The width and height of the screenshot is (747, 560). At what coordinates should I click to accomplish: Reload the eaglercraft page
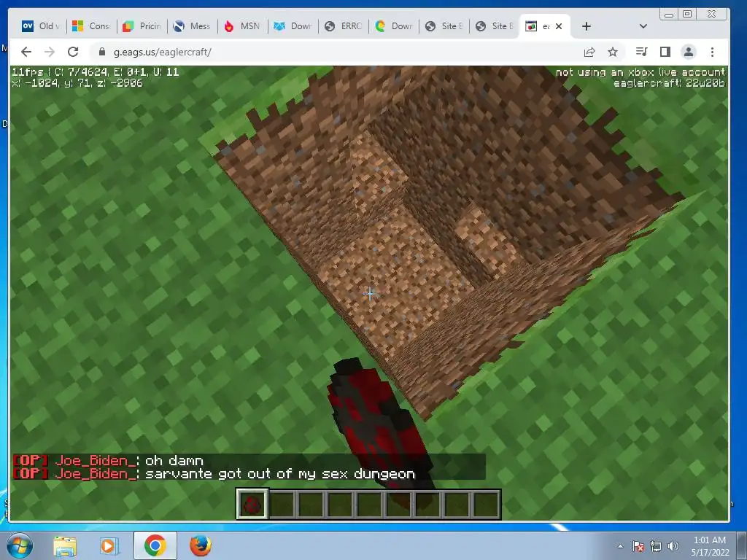point(73,52)
